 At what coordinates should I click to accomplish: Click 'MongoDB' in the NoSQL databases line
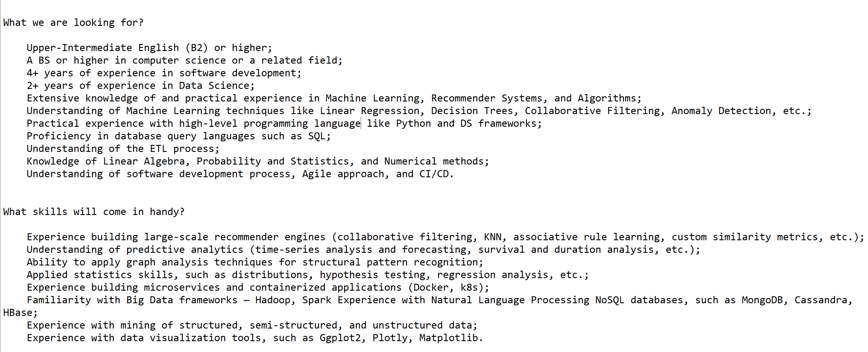(x=762, y=300)
